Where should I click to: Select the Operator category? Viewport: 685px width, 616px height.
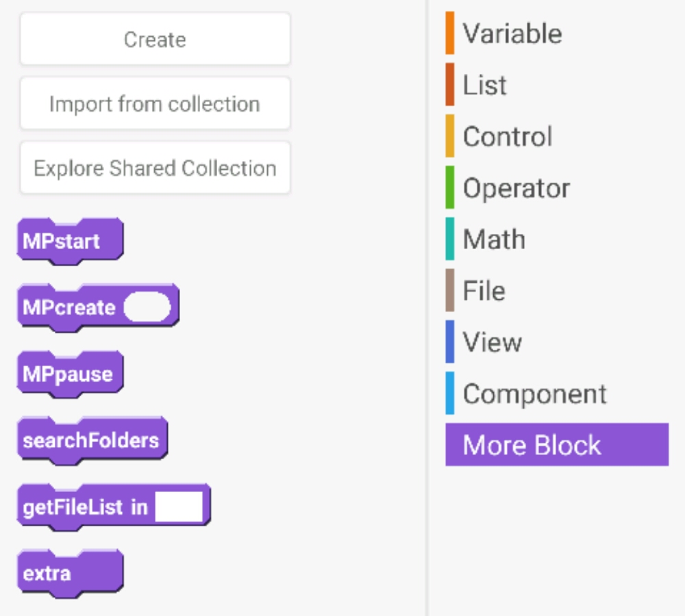pyautogui.click(x=516, y=188)
